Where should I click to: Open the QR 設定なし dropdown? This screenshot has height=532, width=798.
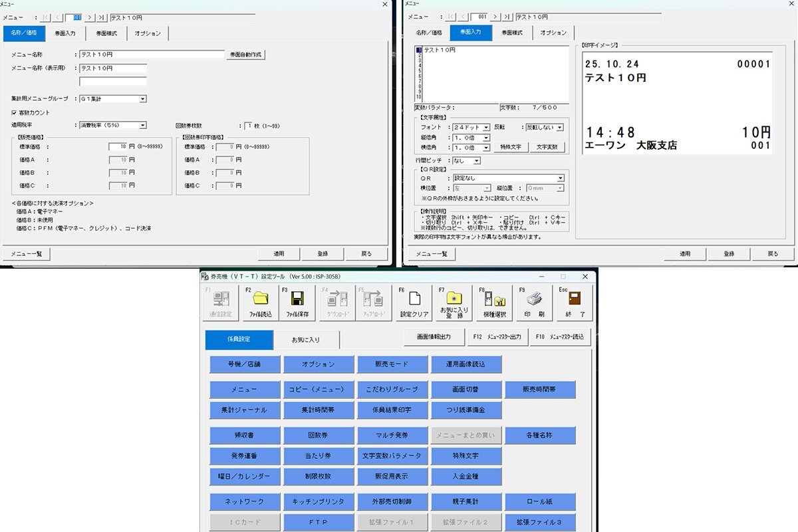coord(561,178)
